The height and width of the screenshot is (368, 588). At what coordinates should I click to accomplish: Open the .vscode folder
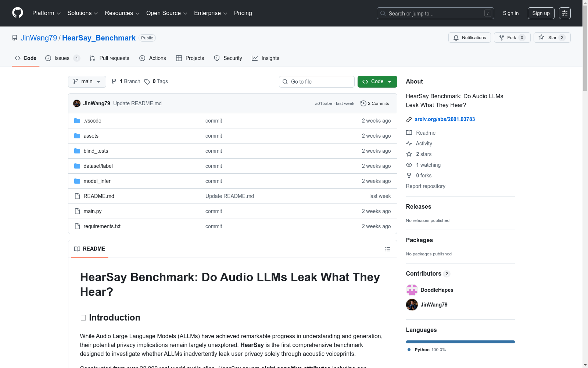92,121
